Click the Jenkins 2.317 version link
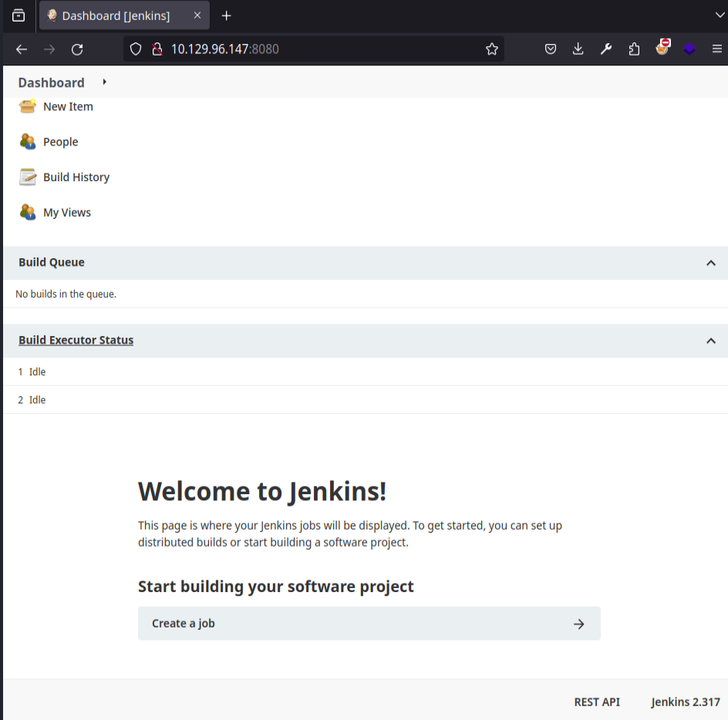This screenshot has height=720, width=728. pos(685,702)
